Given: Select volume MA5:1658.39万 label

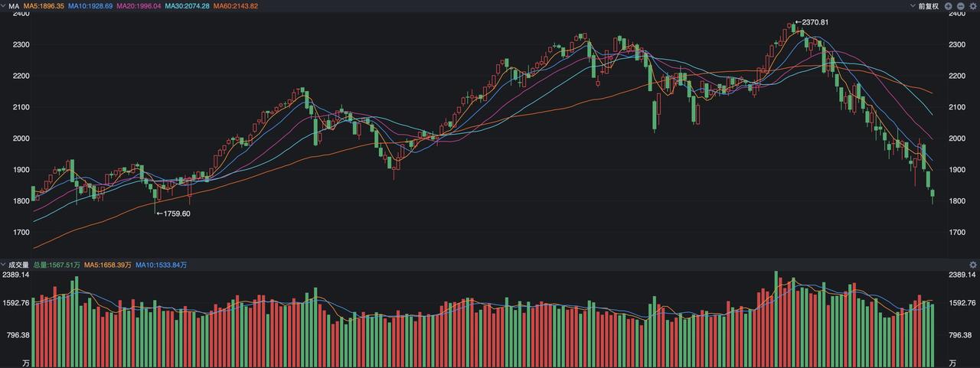Looking at the screenshot, I should pyautogui.click(x=108, y=265).
